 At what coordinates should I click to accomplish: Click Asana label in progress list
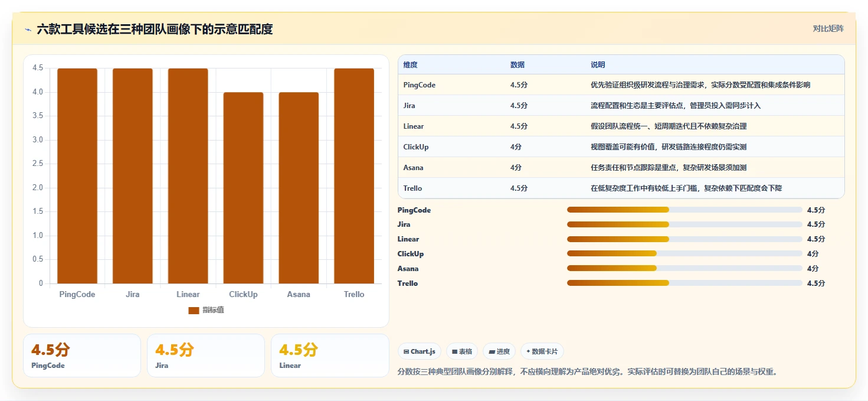[408, 269]
